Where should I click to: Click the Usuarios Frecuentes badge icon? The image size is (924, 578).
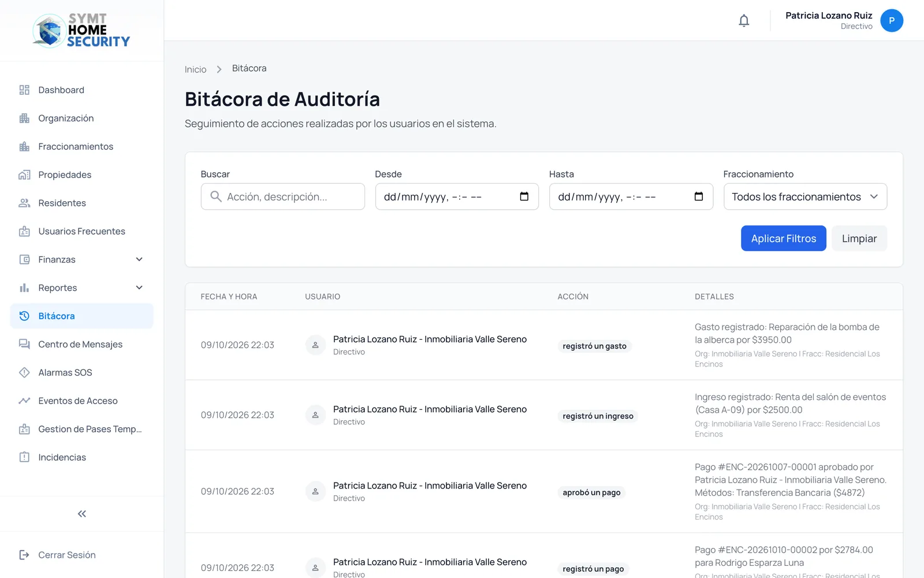pyautogui.click(x=24, y=231)
